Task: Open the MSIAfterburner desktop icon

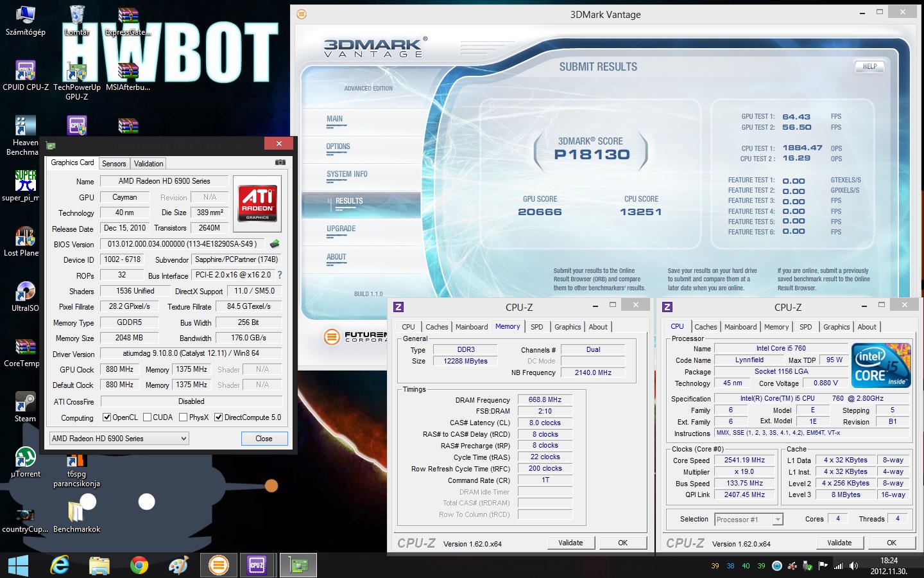Action: (x=128, y=76)
